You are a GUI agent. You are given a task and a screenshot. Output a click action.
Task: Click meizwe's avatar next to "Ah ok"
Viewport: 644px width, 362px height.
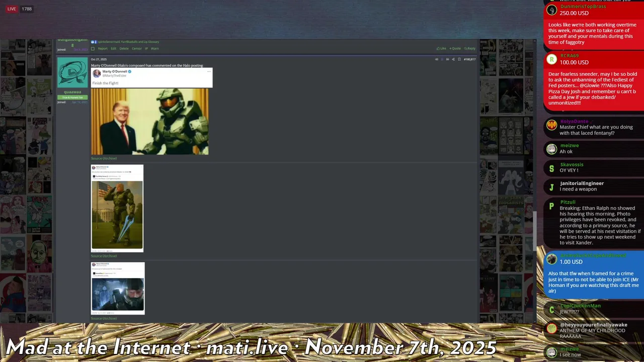coord(552,149)
